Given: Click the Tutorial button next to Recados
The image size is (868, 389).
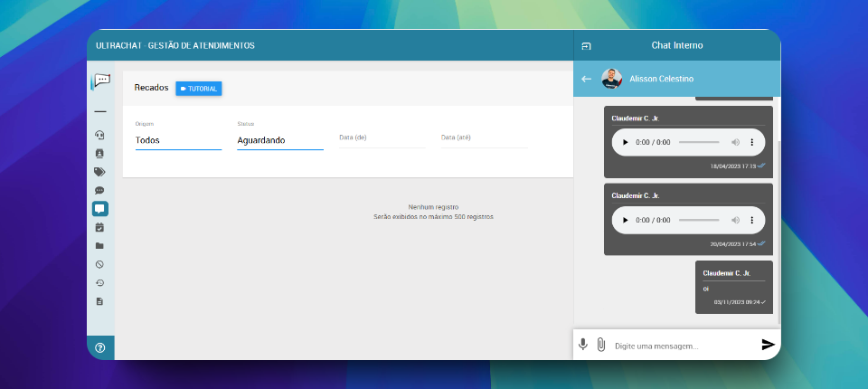Looking at the screenshot, I should [x=199, y=89].
